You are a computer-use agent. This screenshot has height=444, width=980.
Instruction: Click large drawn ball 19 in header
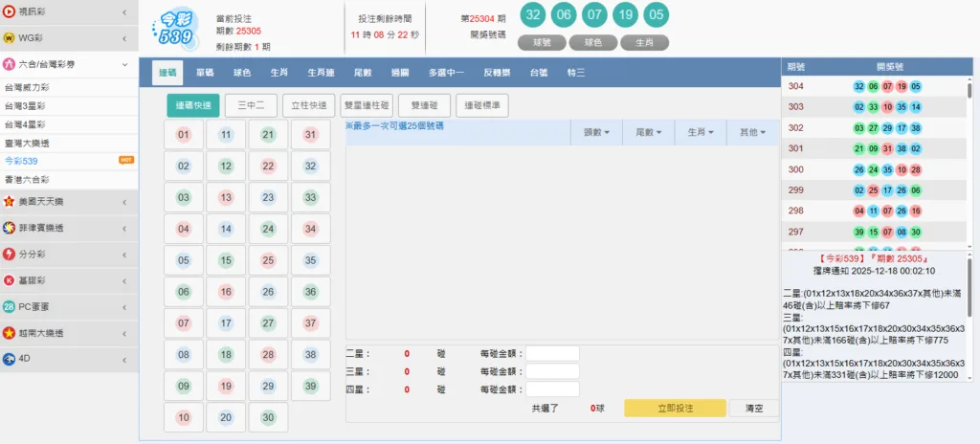point(625,15)
